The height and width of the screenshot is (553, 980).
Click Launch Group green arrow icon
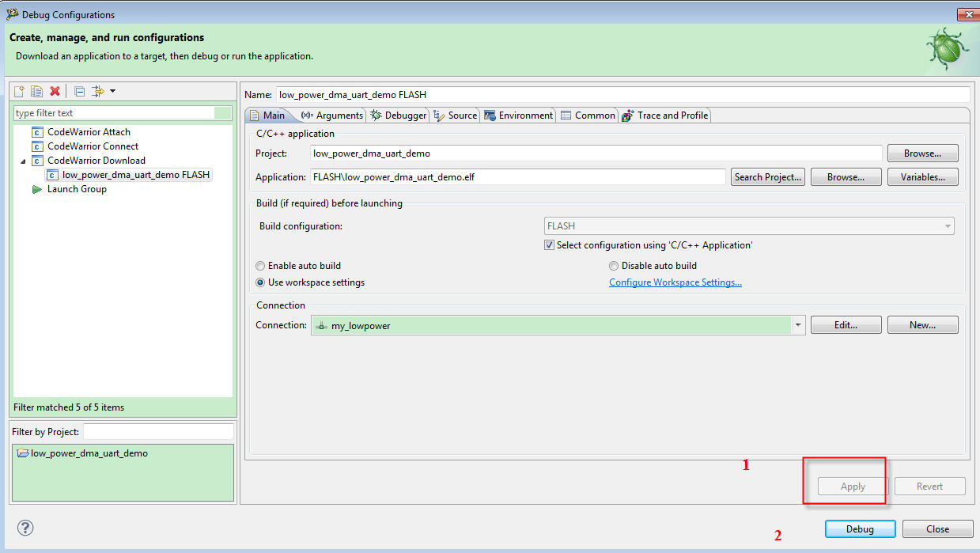(37, 189)
